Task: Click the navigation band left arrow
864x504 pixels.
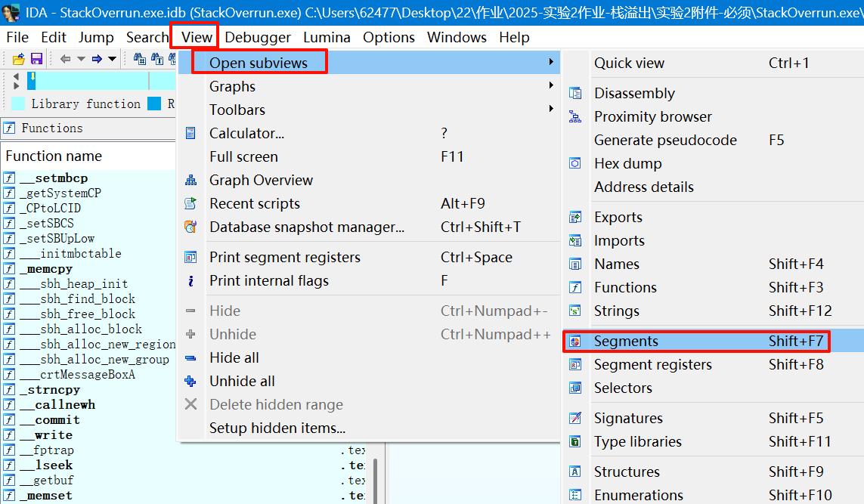Action: coord(16,76)
